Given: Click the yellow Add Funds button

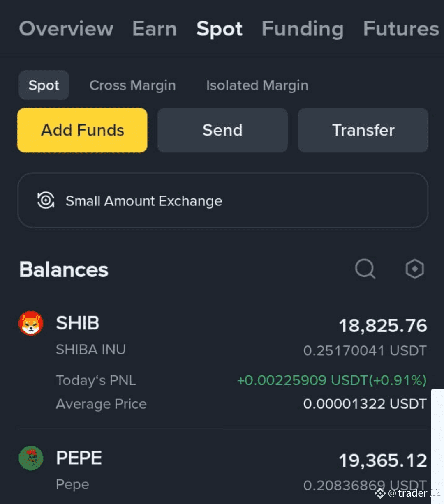Looking at the screenshot, I should tap(82, 130).
